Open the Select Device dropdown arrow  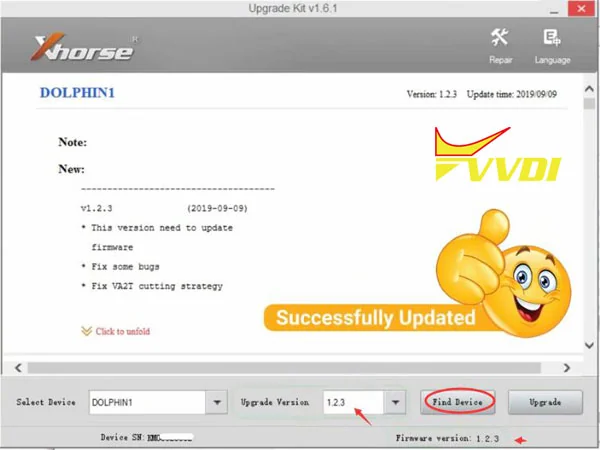click(x=217, y=402)
